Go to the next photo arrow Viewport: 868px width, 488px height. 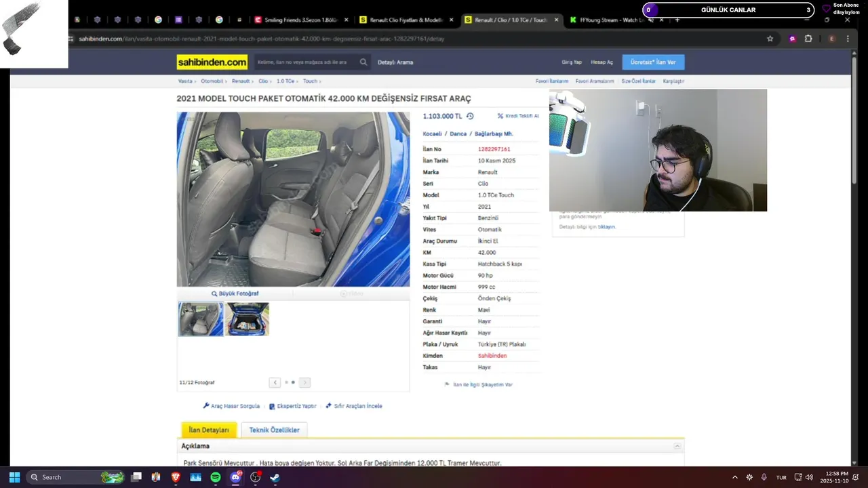pos(304,382)
